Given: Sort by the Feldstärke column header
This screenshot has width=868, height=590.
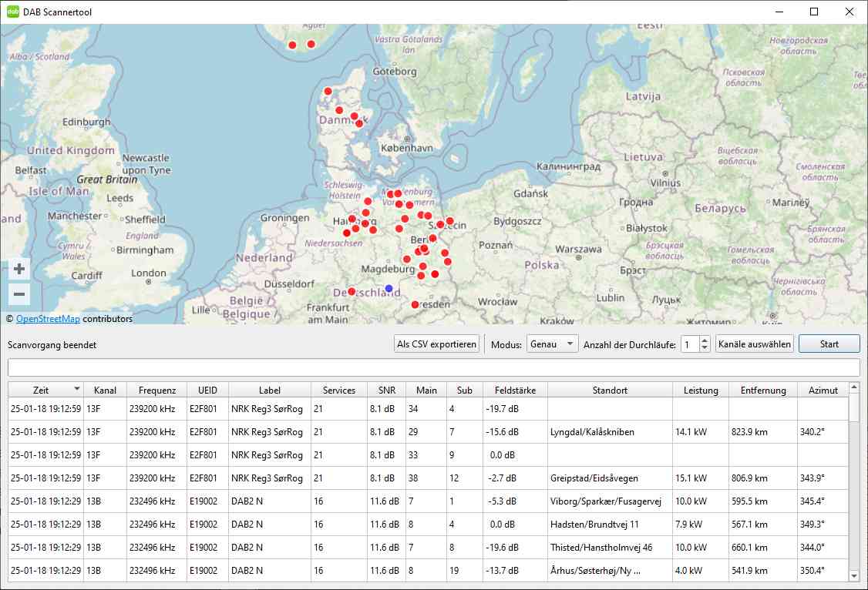Looking at the screenshot, I should (515, 390).
